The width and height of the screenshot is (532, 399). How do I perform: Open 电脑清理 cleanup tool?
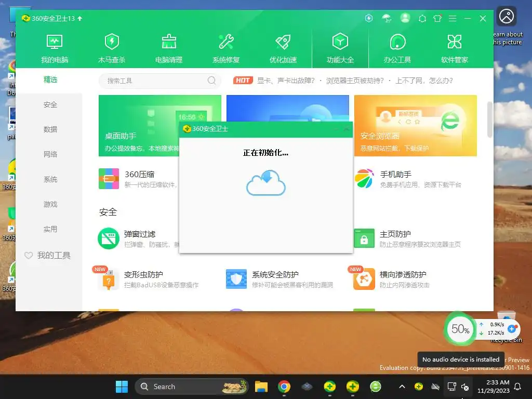pyautogui.click(x=169, y=49)
